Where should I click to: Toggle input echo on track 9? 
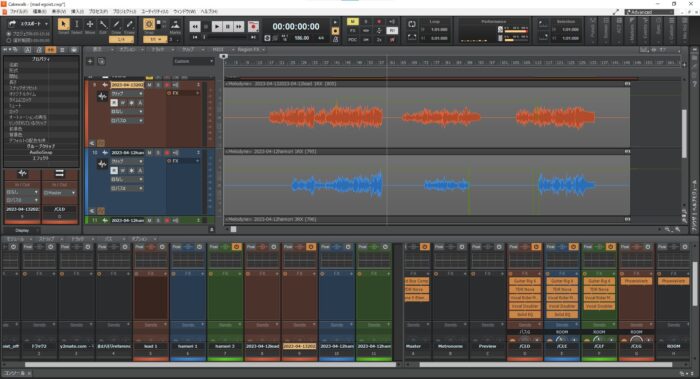click(175, 84)
